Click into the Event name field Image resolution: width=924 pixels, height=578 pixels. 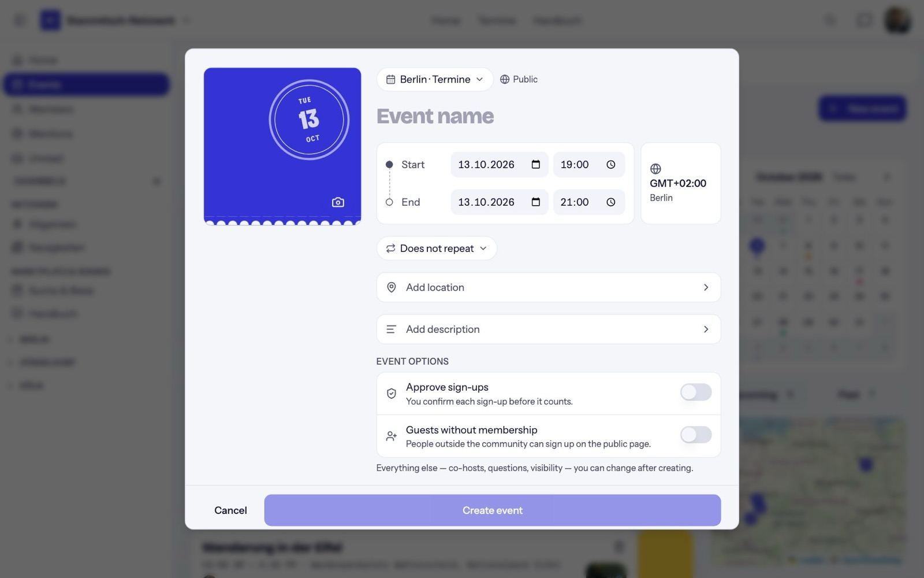pos(549,116)
